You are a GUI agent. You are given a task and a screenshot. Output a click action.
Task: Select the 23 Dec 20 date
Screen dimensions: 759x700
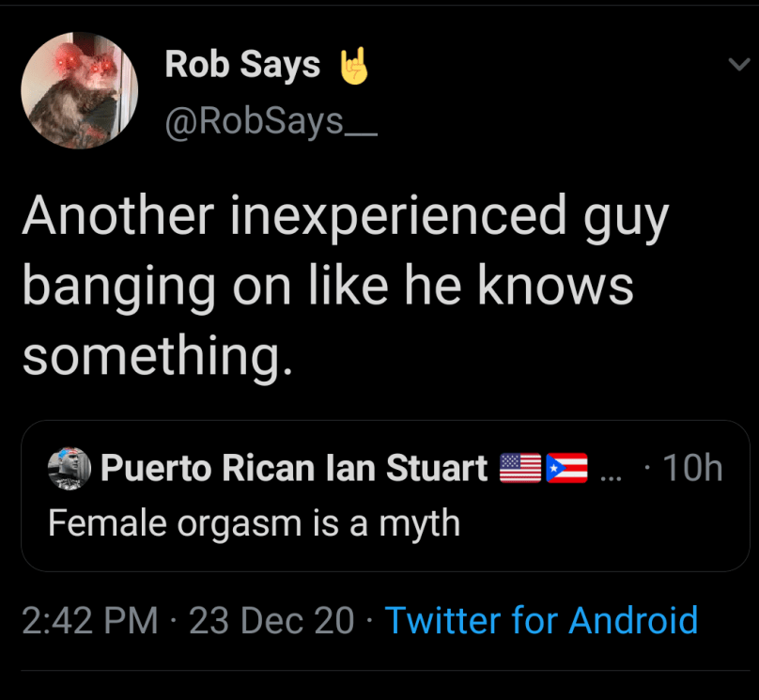(x=272, y=620)
